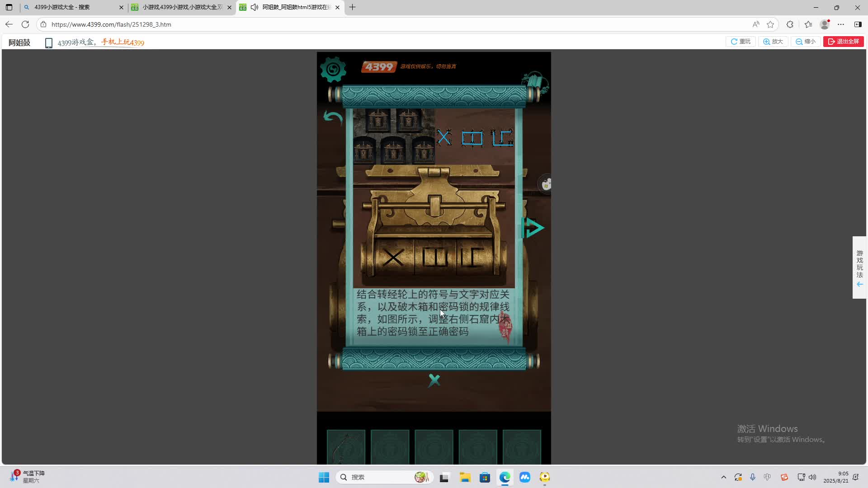Click the 缩小 zoom out button
The image size is (868, 488).
coord(806,42)
